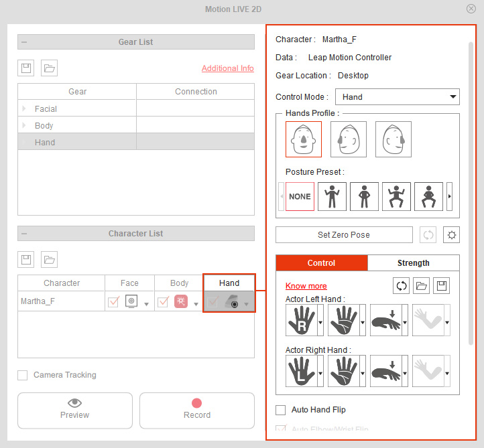Open the Know more link
Image resolution: width=484 pixels, height=448 pixels.
pos(306,286)
